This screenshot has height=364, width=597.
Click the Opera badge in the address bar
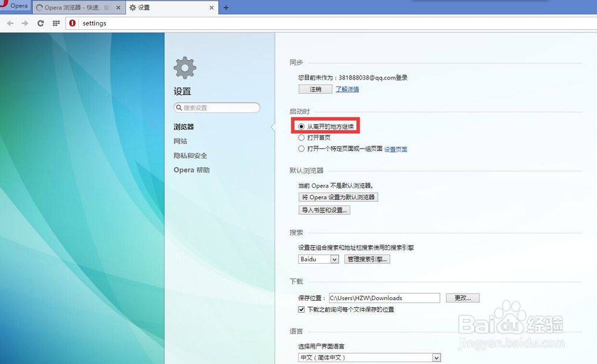coord(72,23)
